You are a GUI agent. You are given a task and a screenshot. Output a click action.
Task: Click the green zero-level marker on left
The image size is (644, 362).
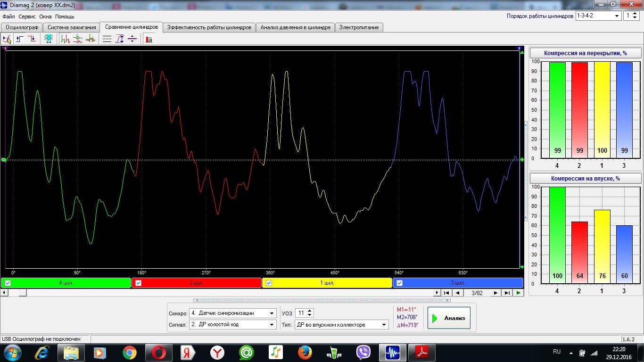[x=3, y=160]
